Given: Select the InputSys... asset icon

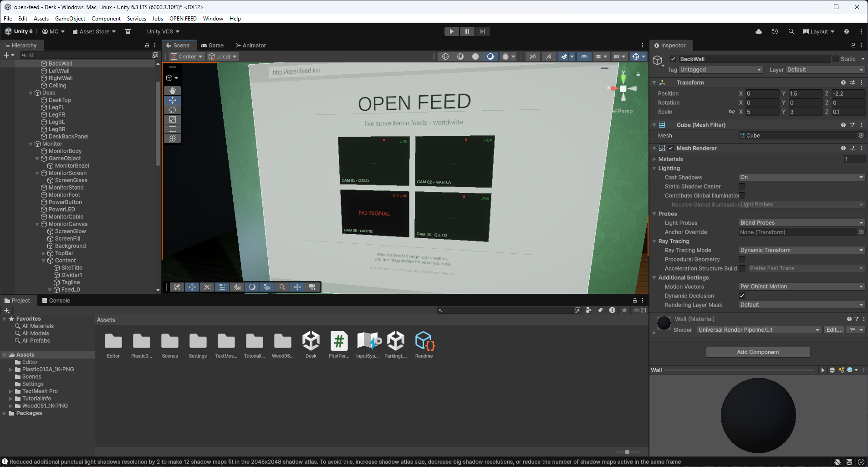Looking at the screenshot, I should pos(368,341).
